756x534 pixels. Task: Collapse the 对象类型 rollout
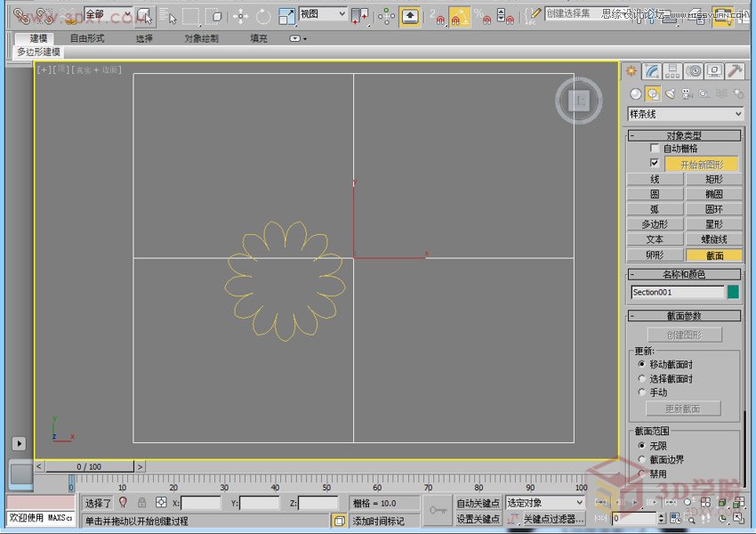[x=684, y=135]
